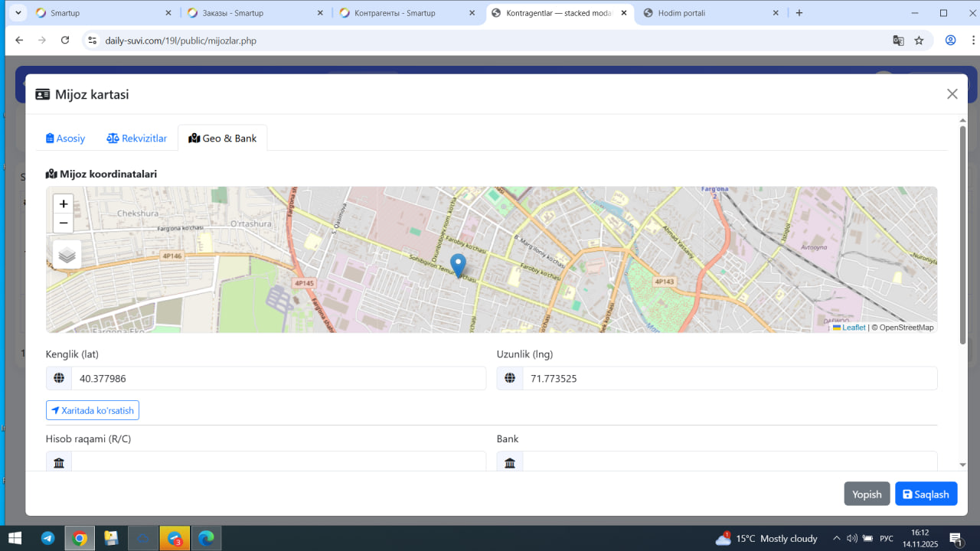This screenshot has width=980, height=551.
Task: Open the Leaflet attribution link
Action: pyautogui.click(x=853, y=328)
